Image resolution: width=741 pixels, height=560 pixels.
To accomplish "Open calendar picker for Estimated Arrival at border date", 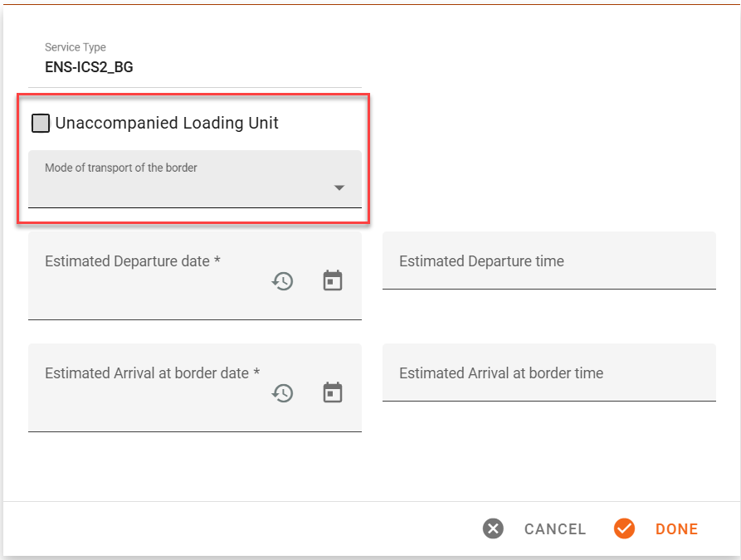I will tap(333, 392).
